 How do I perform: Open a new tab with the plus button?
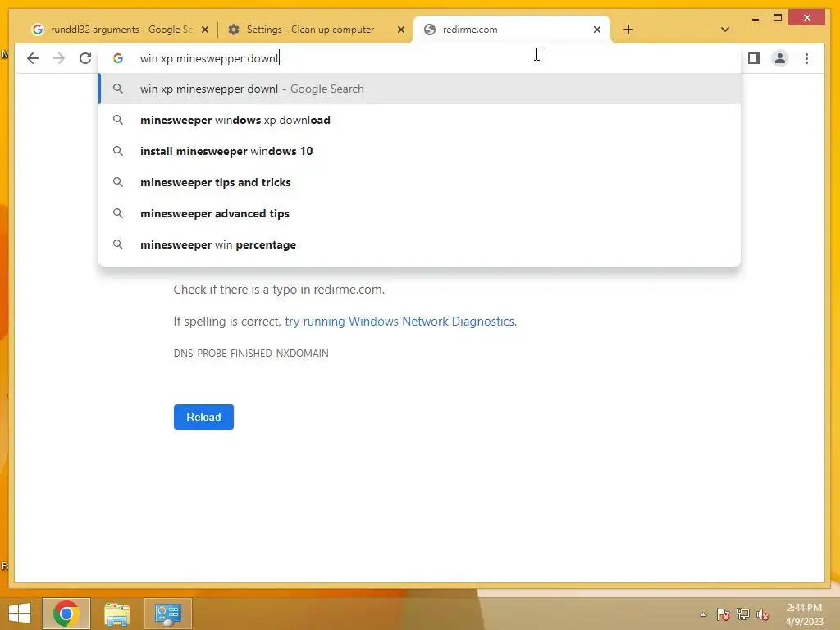coord(628,30)
